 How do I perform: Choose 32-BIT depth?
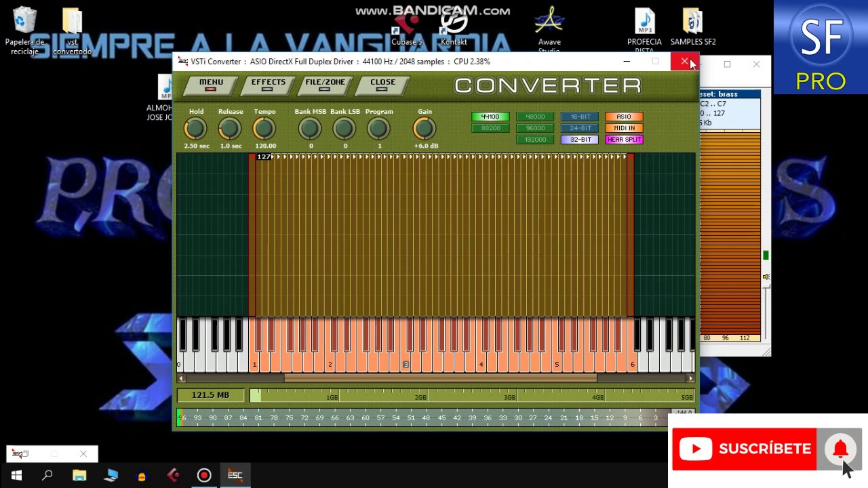(x=580, y=140)
